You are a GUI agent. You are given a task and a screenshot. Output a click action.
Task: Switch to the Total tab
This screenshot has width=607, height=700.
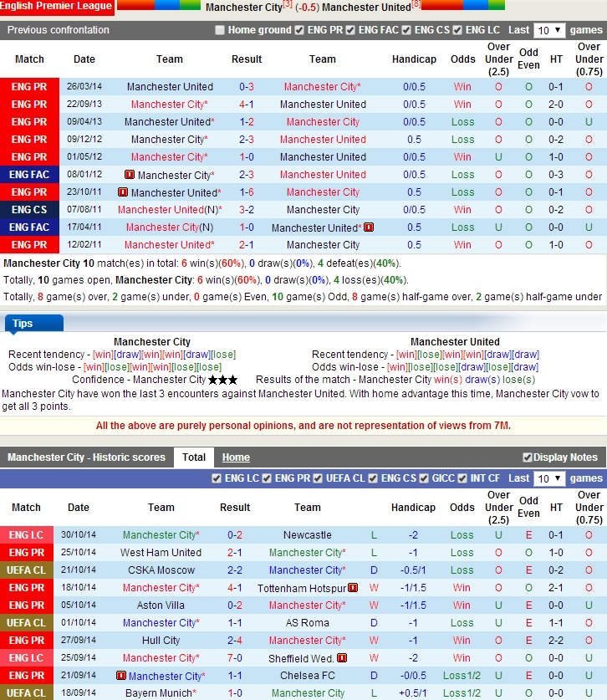[x=194, y=457]
